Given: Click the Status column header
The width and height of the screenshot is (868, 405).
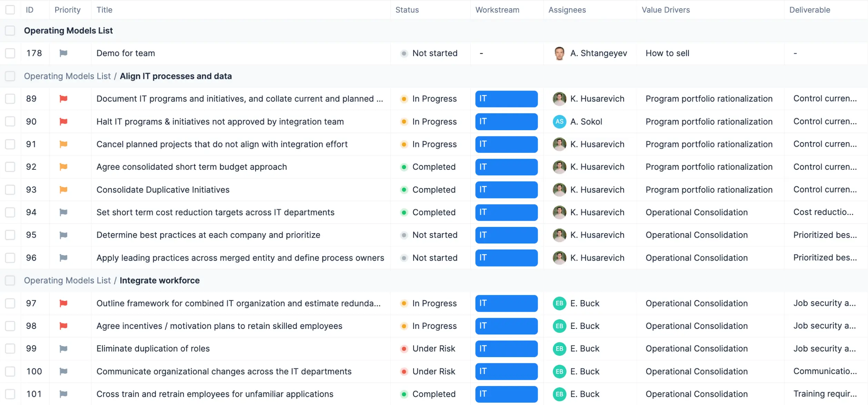Looking at the screenshot, I should [407, 10].
